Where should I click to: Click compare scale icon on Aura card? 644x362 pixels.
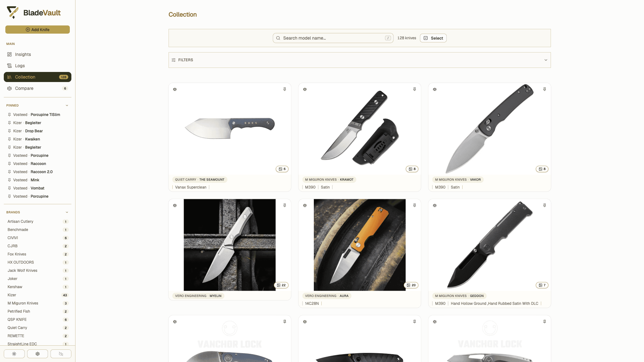click(x=305, y=206)
